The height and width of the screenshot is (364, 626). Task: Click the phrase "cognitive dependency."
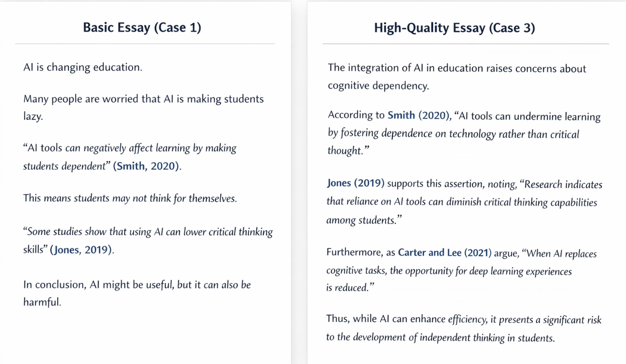[378, 86]
